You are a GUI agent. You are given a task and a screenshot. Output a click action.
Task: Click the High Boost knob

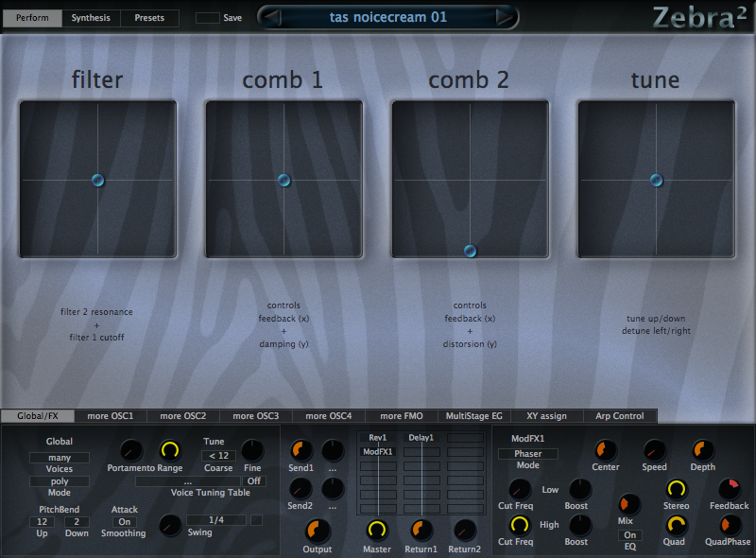580,525
